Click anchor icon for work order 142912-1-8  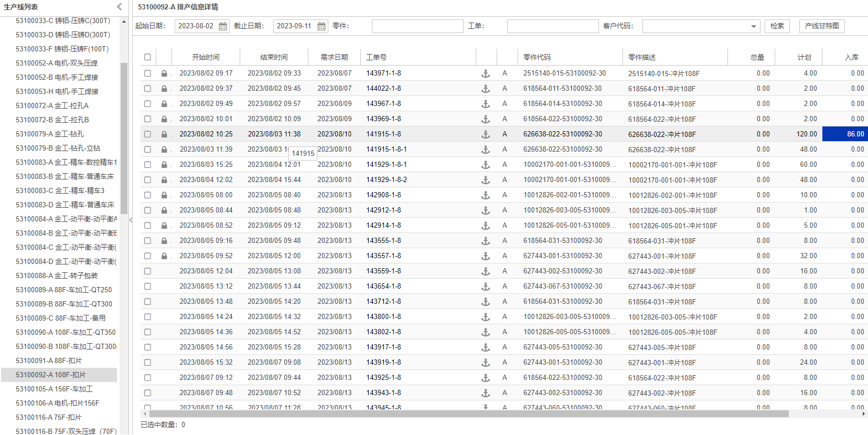tap(486, 210)
